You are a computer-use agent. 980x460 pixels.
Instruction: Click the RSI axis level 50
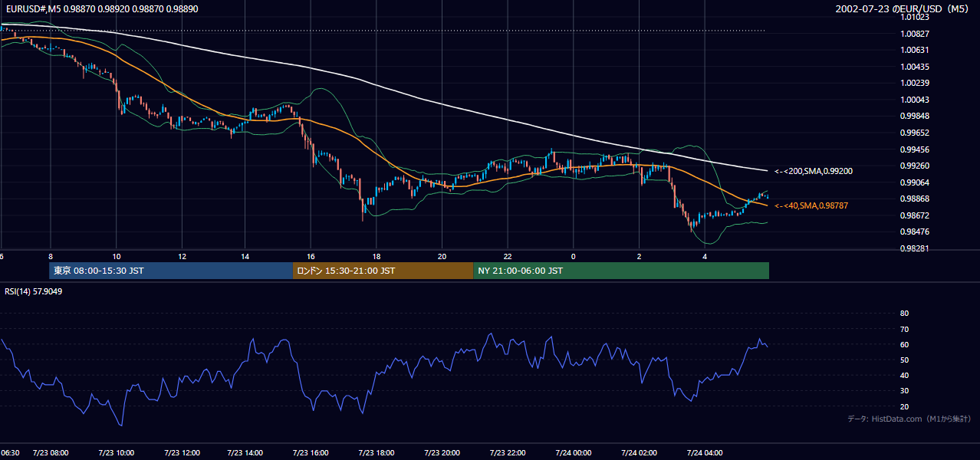point(904,360)
